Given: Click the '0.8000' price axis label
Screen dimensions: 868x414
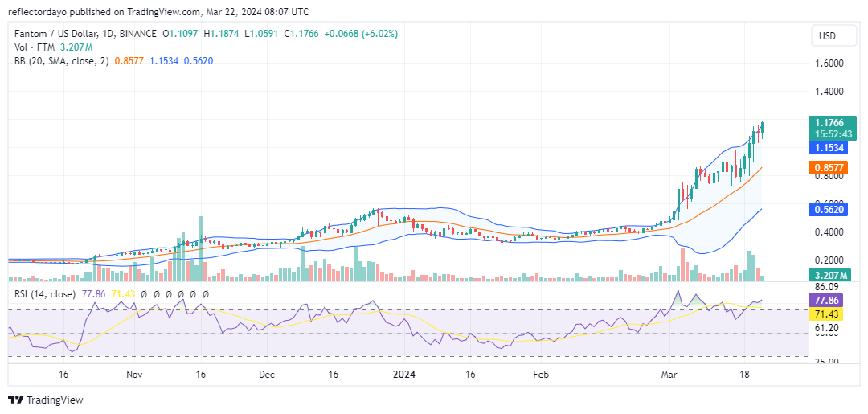Looking at the screenshot, I should pyautogui.click(x=828, y=177).
